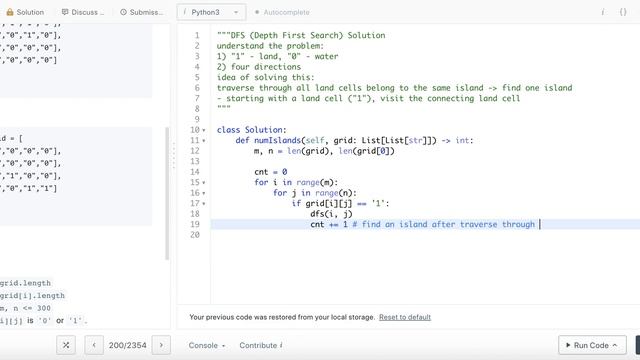The height and width of the screenshot is (360, 640).
Task: Click the '2) four directions' comment line
Action: (x=259, y=67)
